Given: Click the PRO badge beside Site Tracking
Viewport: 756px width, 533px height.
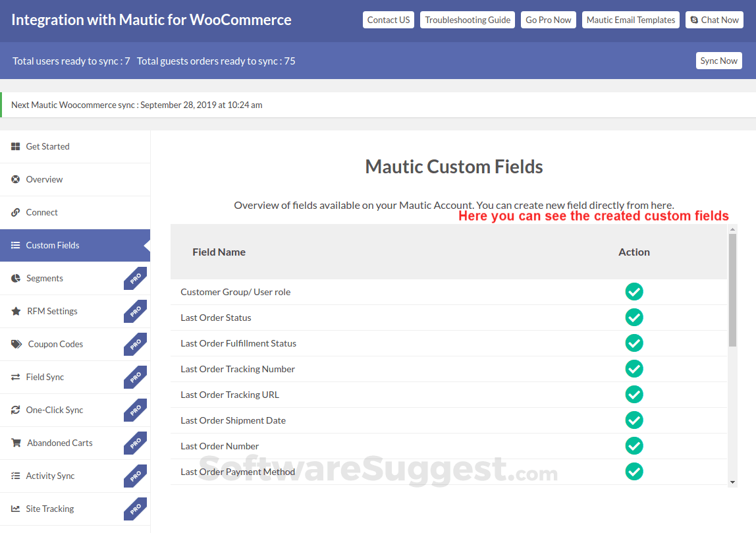Looking at the screenshot, I should pyautogui.click(x=135, y=509).
